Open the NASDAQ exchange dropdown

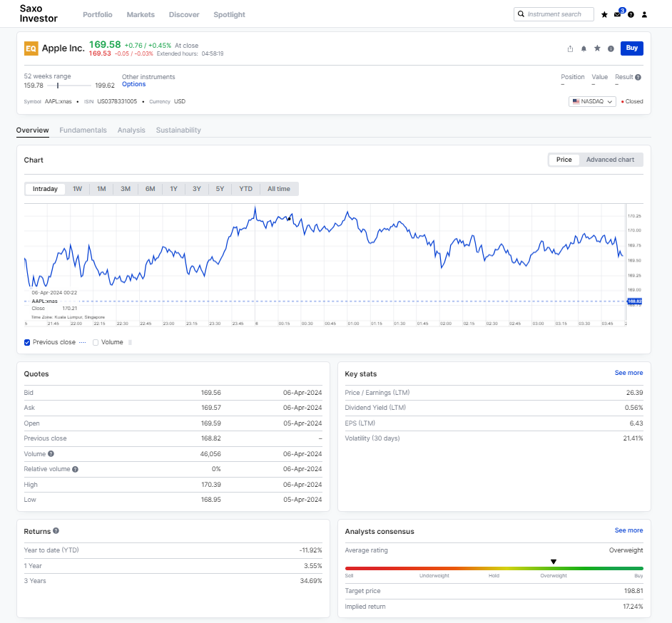592,101
